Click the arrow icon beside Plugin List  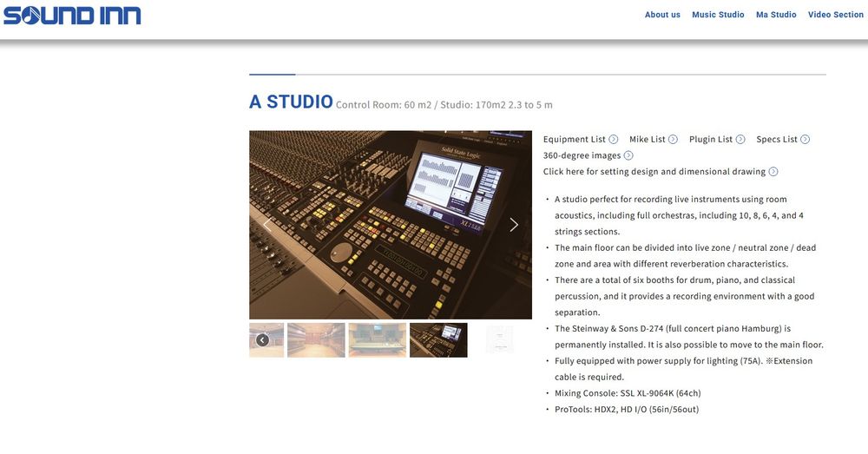pos(740,140)
